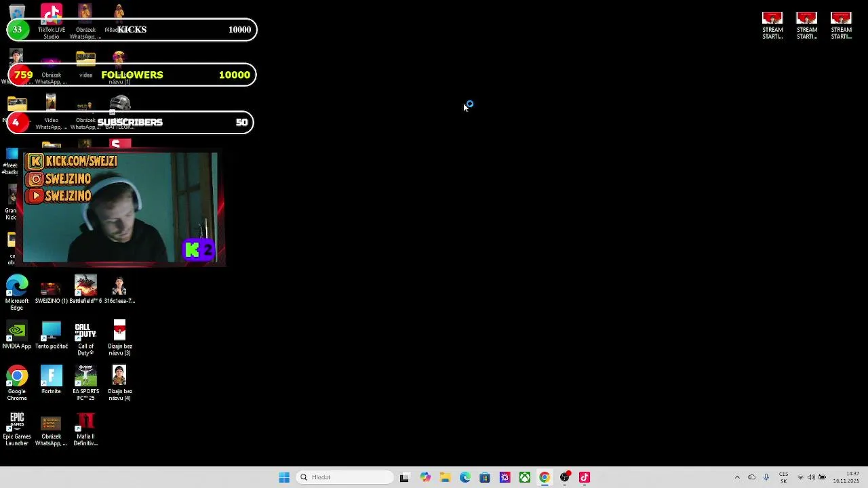Viewport: 868px width, 488px height.
Task: Open Task View on the taskbar
Action: coord(405,477)
